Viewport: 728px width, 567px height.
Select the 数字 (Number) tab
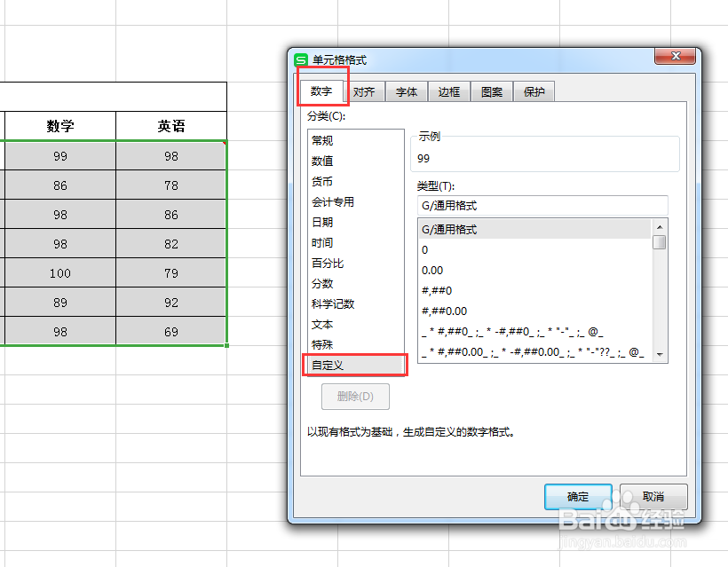[322, 91]
